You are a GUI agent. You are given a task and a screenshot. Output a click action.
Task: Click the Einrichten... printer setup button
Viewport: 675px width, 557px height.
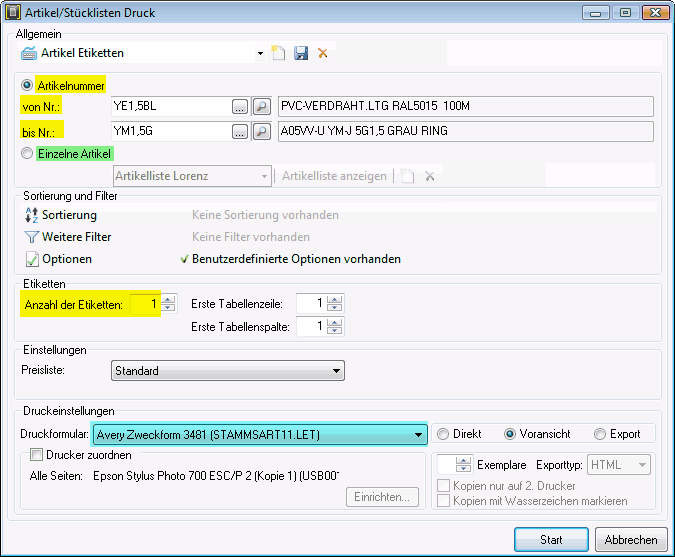(382, 497)
